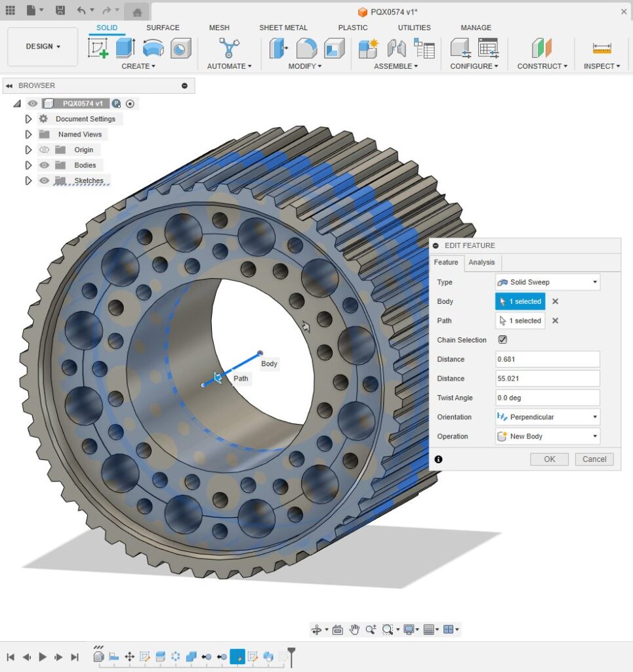The width and height of the screenshot is (633, 672).
Task: Click OK to confirm the sweep feature
Action: coord(549,459)
